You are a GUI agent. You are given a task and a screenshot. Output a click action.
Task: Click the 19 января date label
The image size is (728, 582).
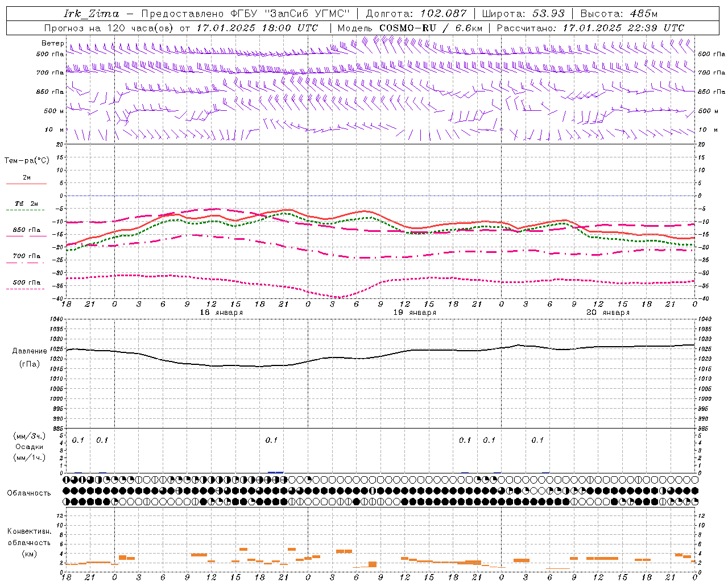click(415, 313)
